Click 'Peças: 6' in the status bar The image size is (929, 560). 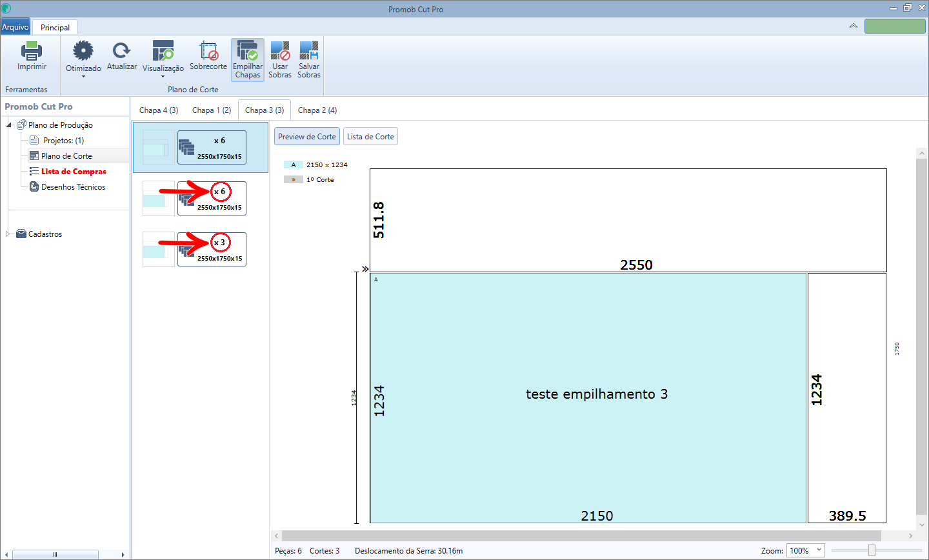(x=288, y=551)
